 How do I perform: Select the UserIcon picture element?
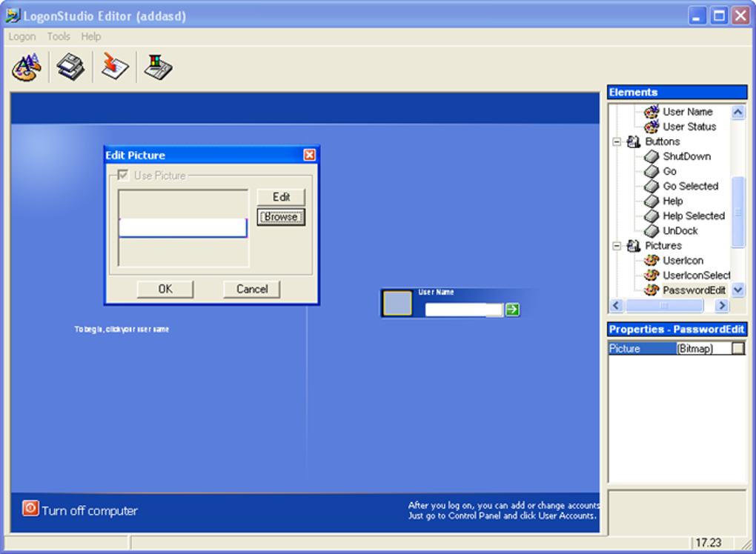(x=683, y=260)
